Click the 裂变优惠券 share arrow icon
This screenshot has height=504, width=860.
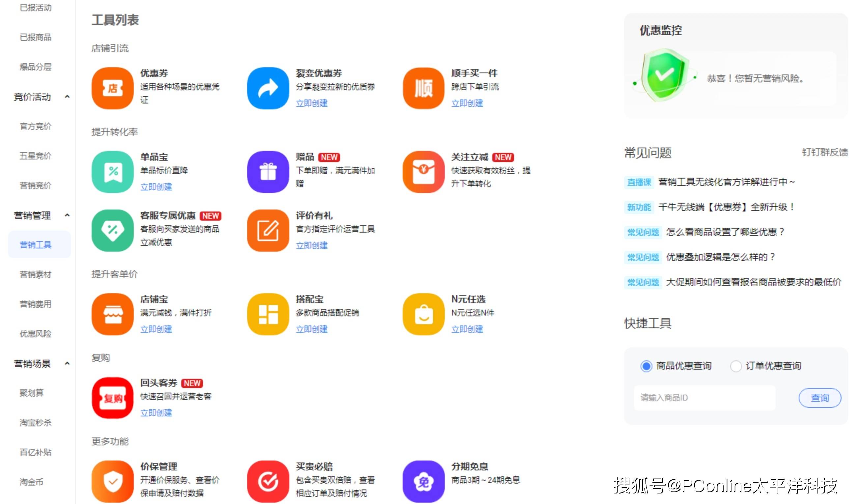(268, 88)
